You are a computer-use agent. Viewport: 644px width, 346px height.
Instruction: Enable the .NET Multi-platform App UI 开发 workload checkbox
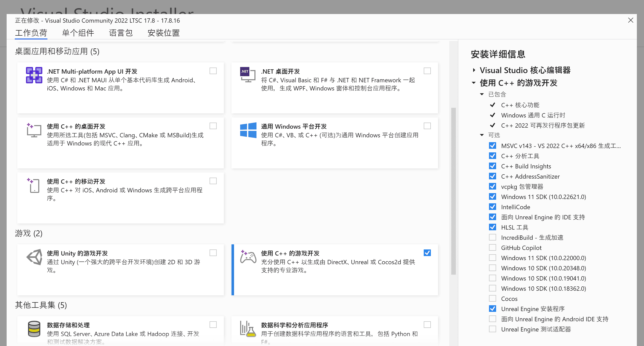(x=213, y=71)
